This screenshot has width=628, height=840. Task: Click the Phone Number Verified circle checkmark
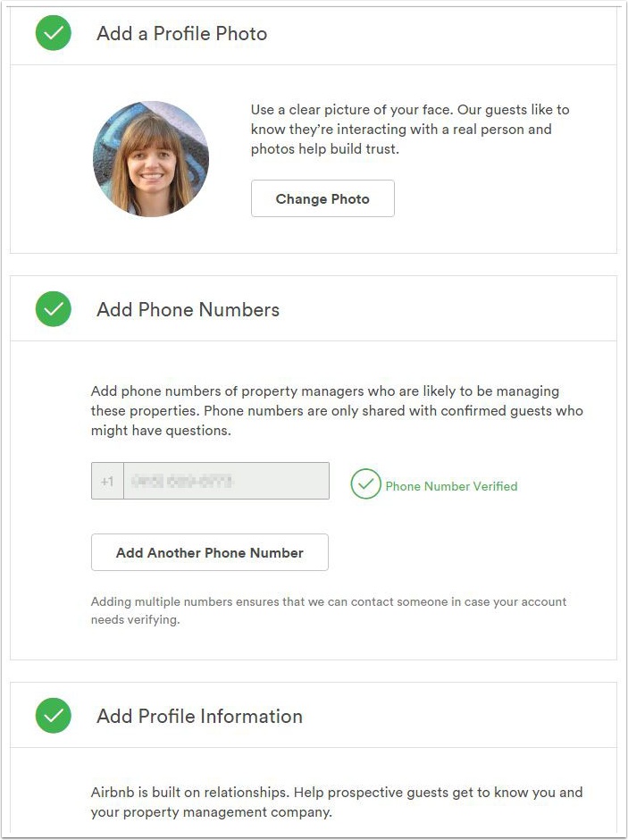pos(365,483)
